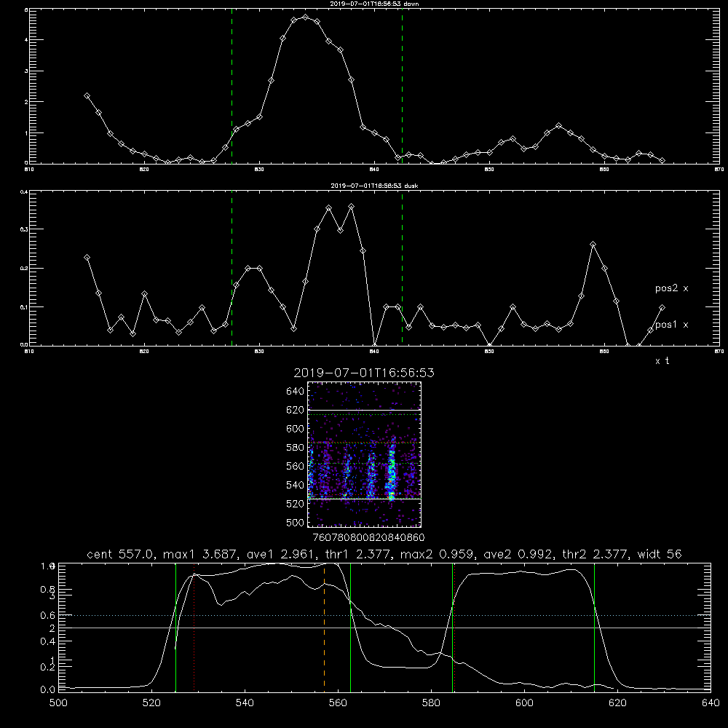The height and width of the screenshot is (728, 728).
Task: Click the 'ave2 0.992' value
Action: point(520,554)
